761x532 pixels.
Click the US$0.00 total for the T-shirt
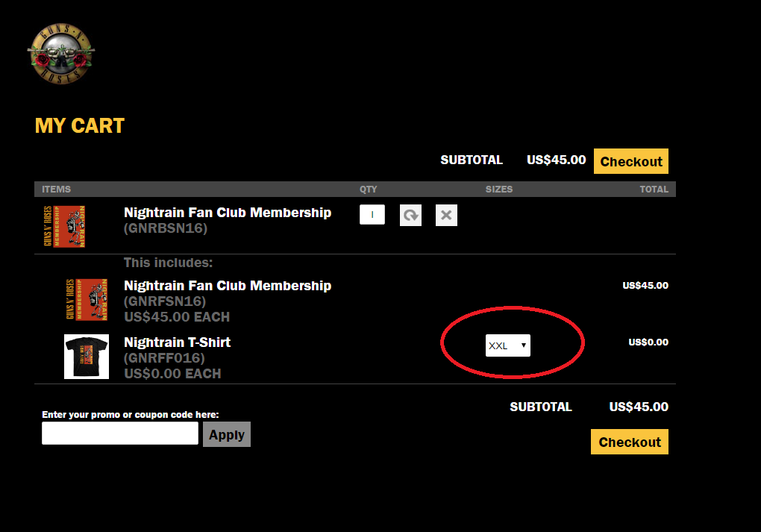(648, 342)
